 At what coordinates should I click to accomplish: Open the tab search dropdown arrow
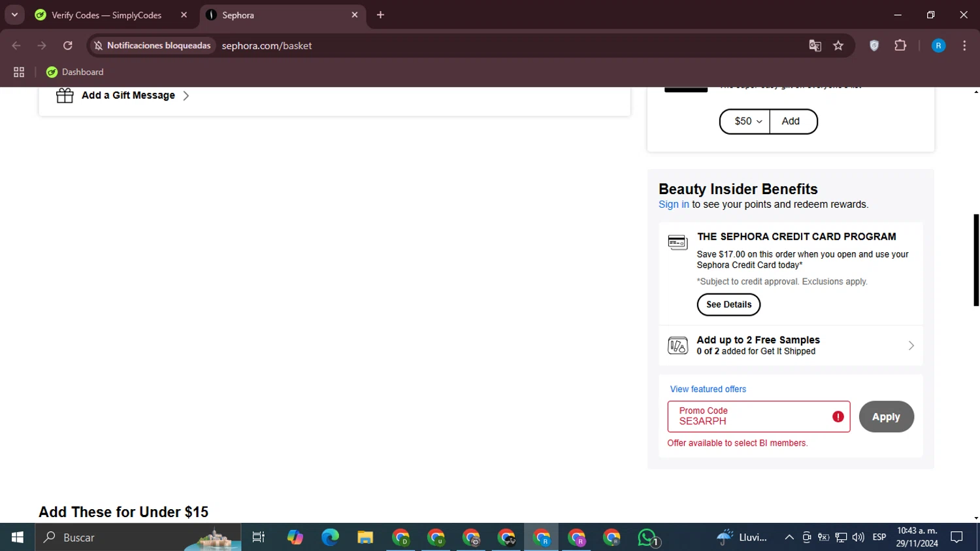14,15
